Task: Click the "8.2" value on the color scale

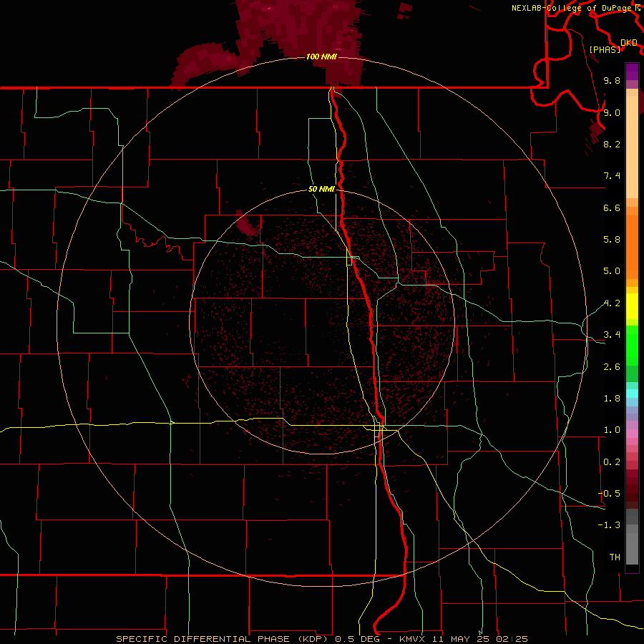Action: [612, 144]
